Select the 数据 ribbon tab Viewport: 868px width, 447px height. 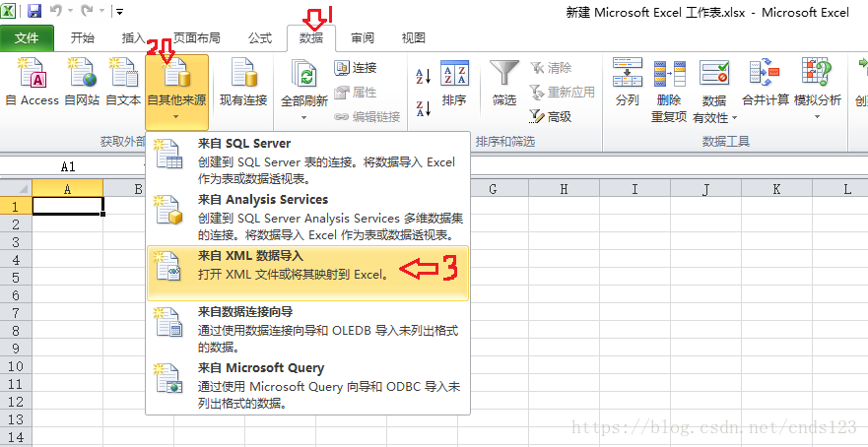point(311,38)
